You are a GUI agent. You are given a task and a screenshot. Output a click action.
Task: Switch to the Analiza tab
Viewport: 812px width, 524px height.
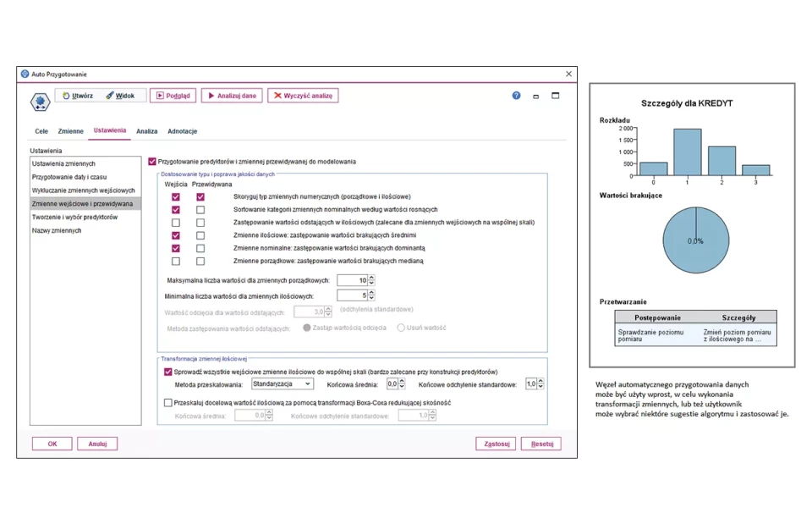click(x=147, y=131)
